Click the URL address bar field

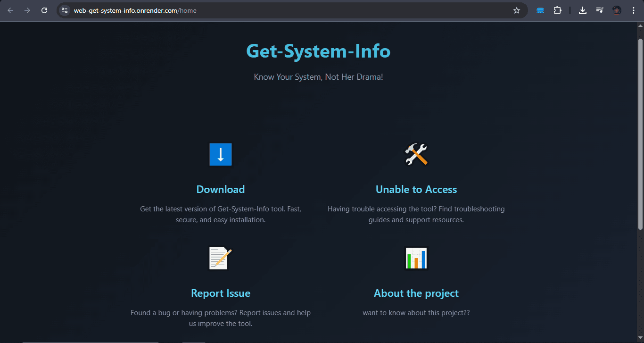(291, 10)
